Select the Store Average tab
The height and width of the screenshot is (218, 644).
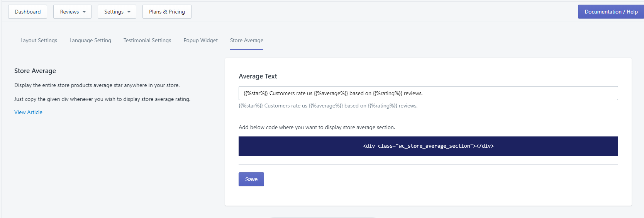[247, 40]
